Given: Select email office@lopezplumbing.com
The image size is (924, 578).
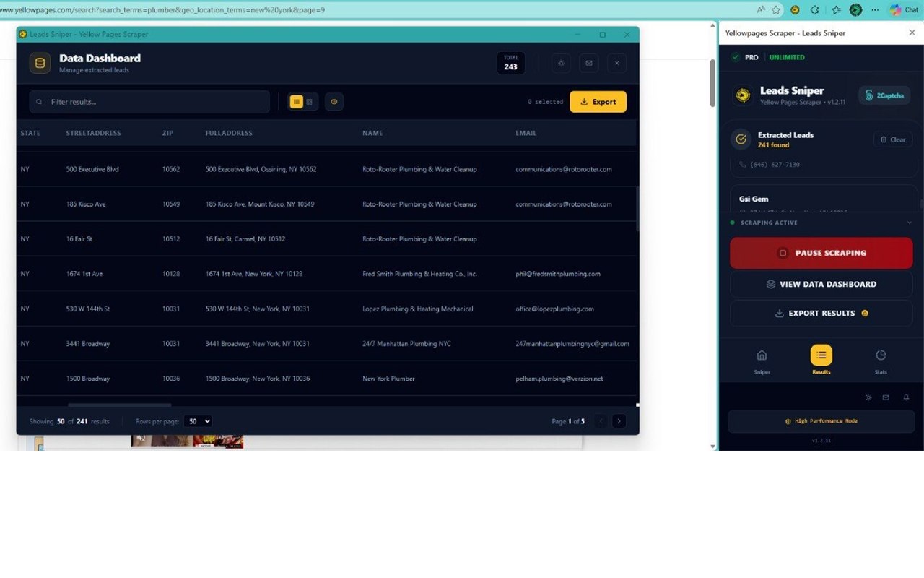Looking at the screenshot, I should point(554,309).
